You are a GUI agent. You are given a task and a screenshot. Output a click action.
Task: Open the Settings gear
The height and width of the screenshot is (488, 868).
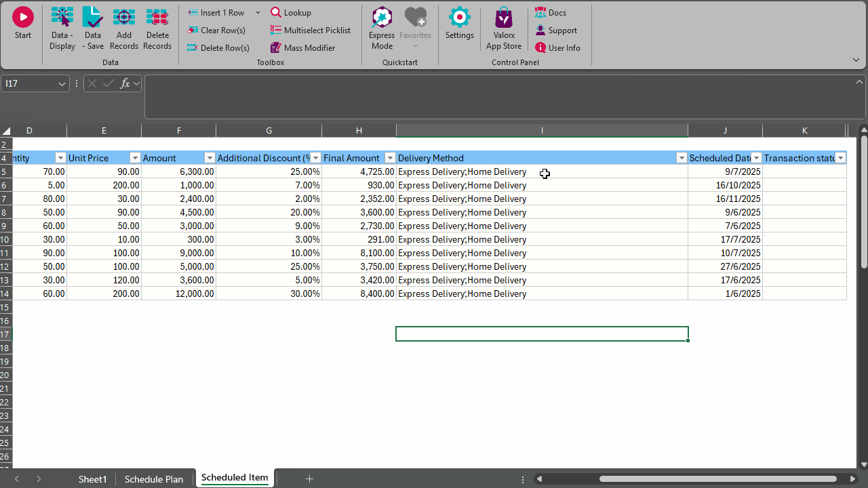[459, 18]
